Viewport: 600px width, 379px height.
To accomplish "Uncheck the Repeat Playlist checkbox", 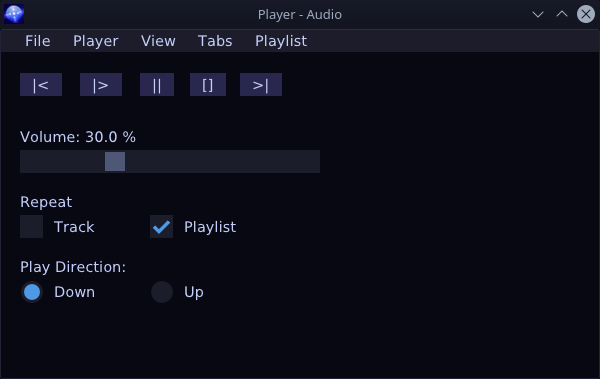I will coord(161,227).
